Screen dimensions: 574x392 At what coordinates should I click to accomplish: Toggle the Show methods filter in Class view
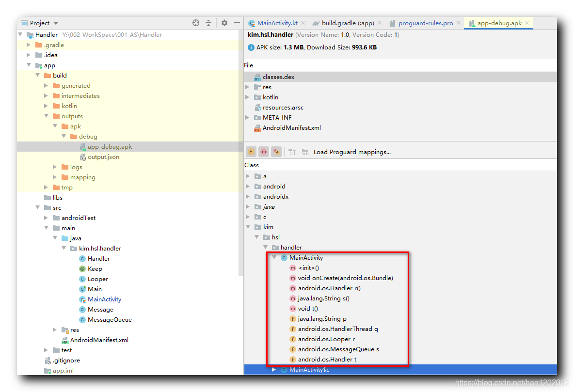(263, 152)
